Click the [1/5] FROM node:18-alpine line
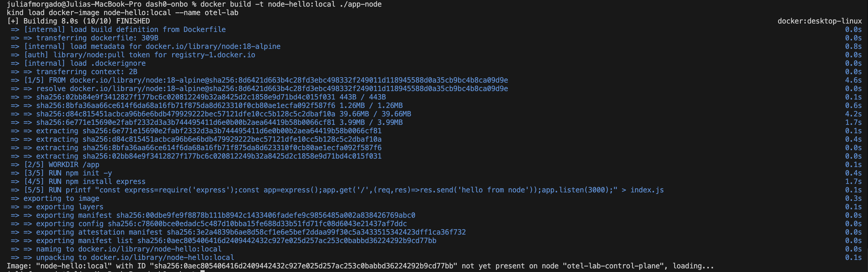The image size is (868, 272). pos(266,80)
